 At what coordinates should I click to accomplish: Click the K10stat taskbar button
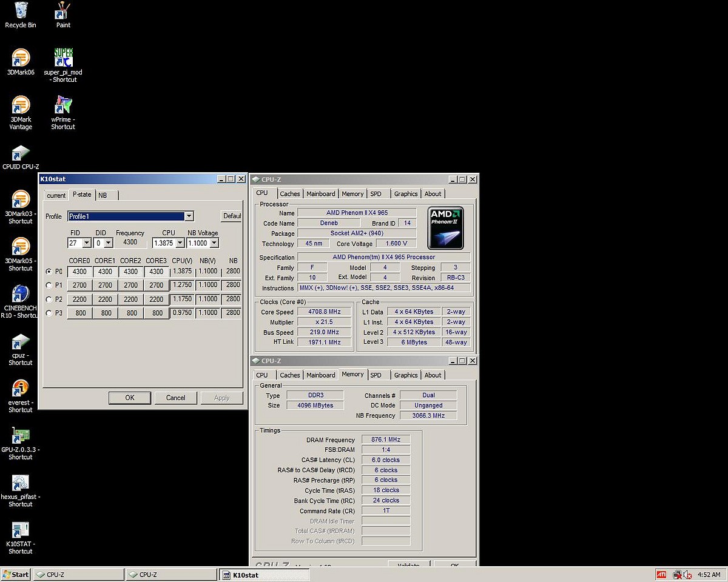(264, 575)
